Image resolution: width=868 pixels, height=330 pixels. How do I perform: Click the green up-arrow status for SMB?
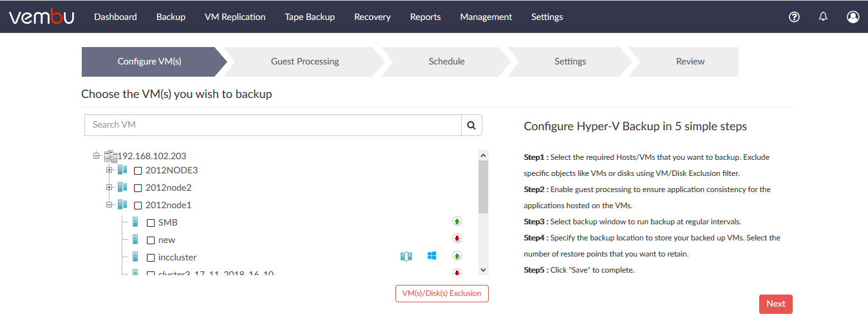(x=457, y=221)
